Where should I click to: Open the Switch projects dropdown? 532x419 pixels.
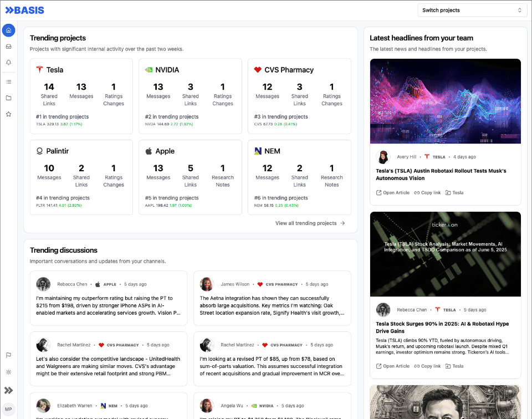tap(472, 10)
